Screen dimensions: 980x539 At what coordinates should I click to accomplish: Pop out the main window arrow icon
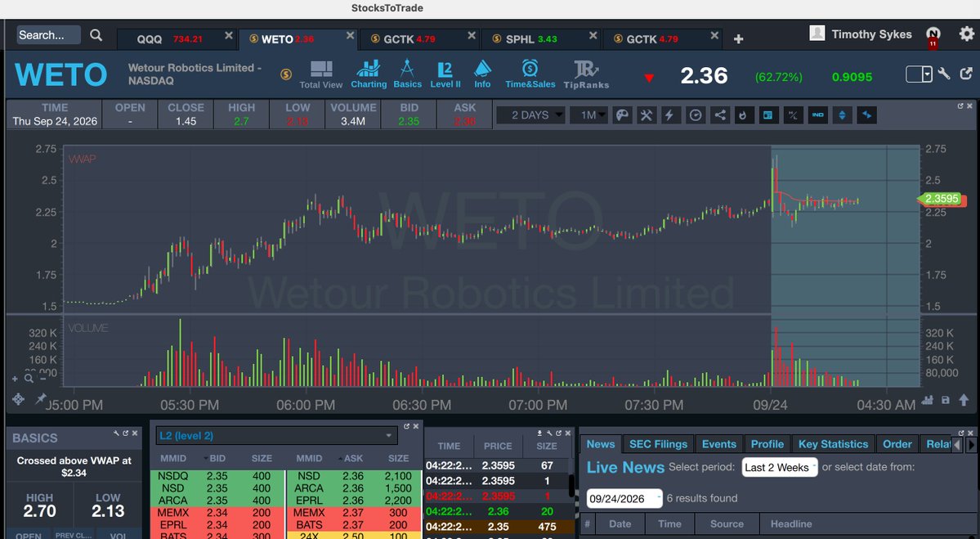click(x=966, y=74)
